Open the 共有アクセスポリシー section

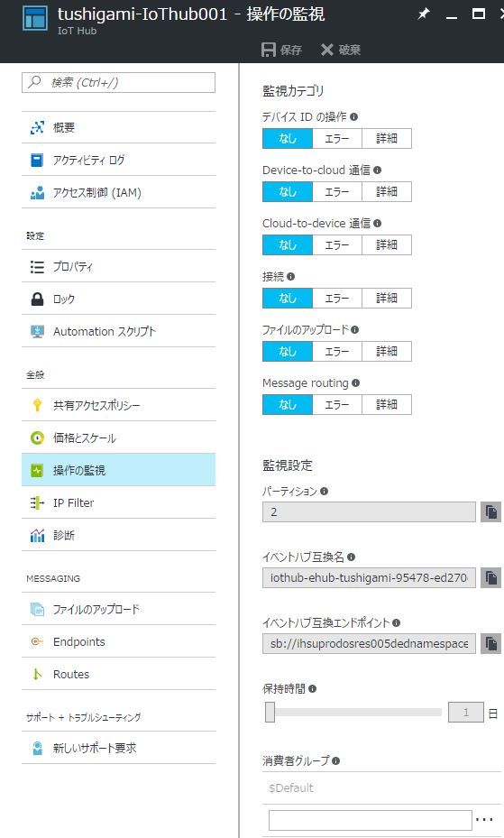[x=118, y=405]
